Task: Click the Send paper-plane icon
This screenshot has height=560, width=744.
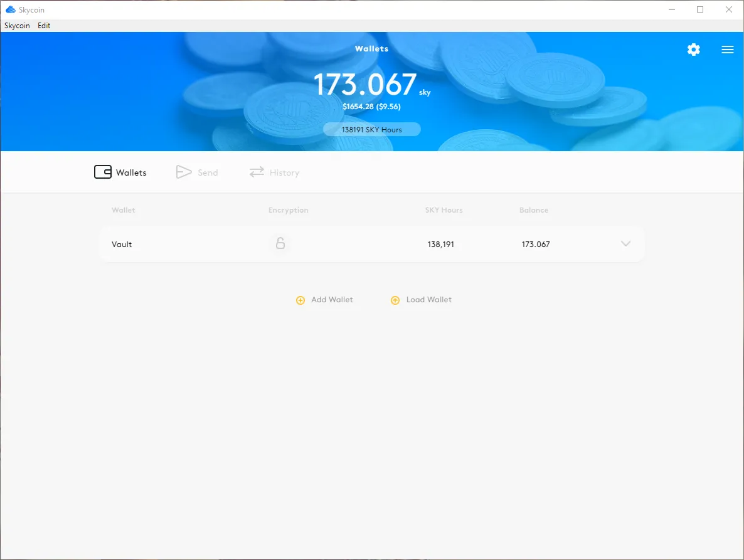Action: [184, 172]
